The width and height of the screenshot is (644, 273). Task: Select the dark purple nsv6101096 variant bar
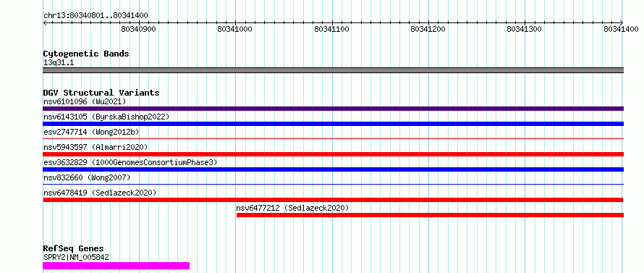point(333,109)
